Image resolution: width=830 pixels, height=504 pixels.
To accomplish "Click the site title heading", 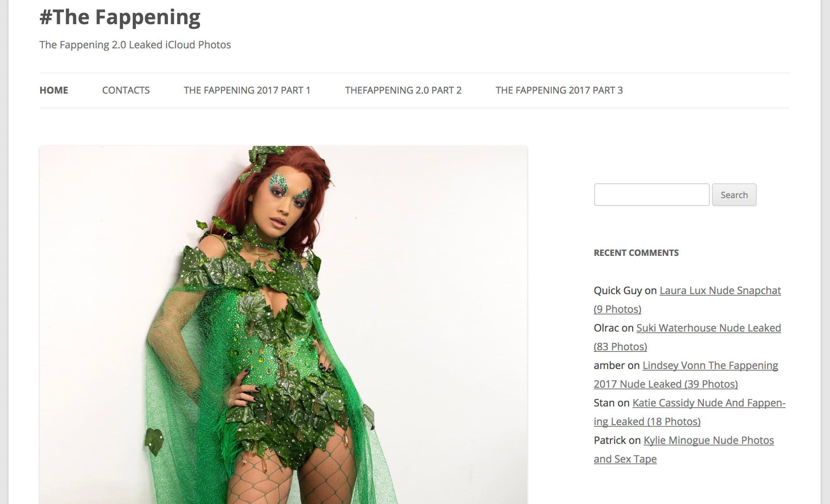I will (x=120, y=17).
